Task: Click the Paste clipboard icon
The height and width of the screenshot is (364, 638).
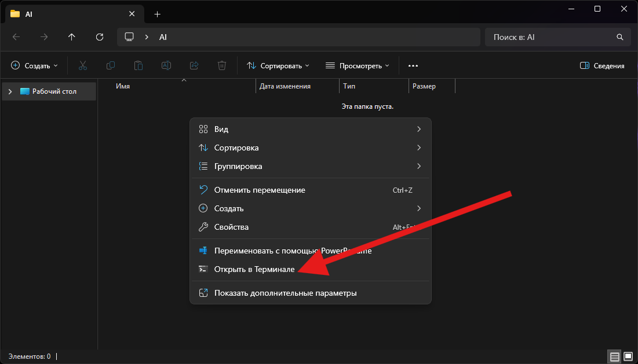Action: (x=138, y=65)
